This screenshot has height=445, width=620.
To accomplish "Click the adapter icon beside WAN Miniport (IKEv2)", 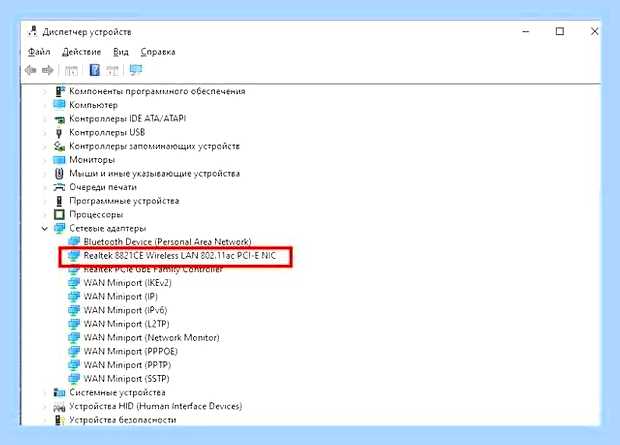I will click(74, 283).
